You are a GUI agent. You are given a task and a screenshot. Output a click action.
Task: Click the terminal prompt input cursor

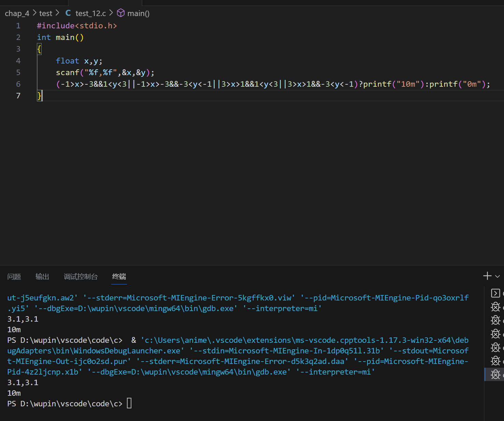(129, 404)
